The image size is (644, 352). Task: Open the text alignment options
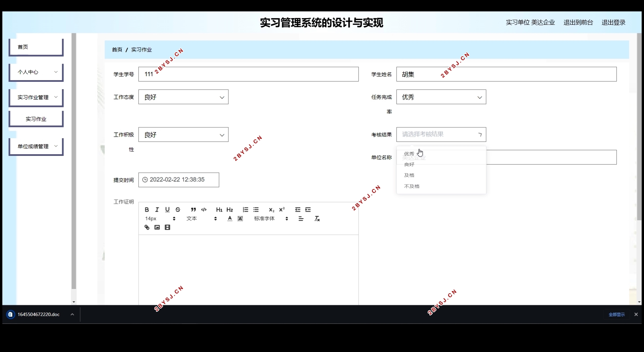(301, 219)
